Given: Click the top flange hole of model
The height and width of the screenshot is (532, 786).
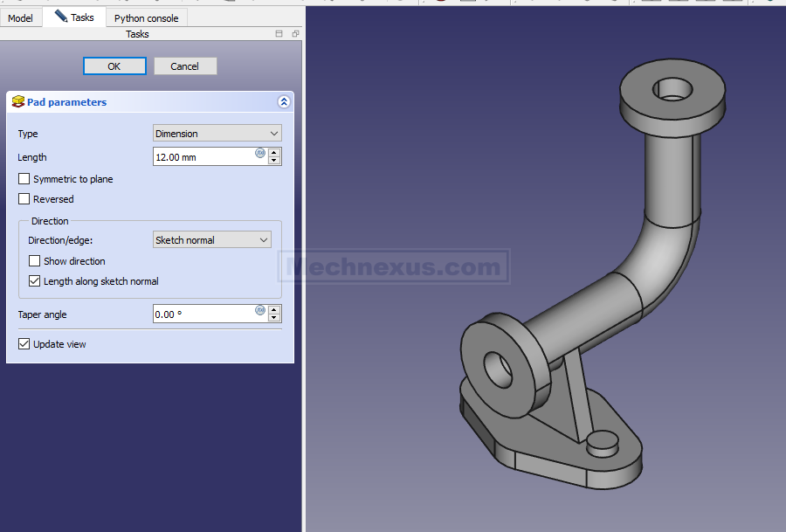Looking at the screenshot, I should click(672, 90).
